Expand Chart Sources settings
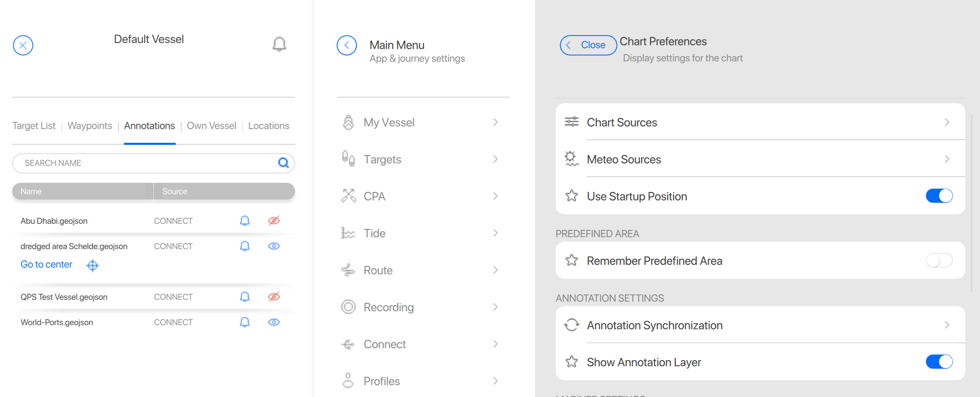The image size is (980, 397). [x=760, y=123]
